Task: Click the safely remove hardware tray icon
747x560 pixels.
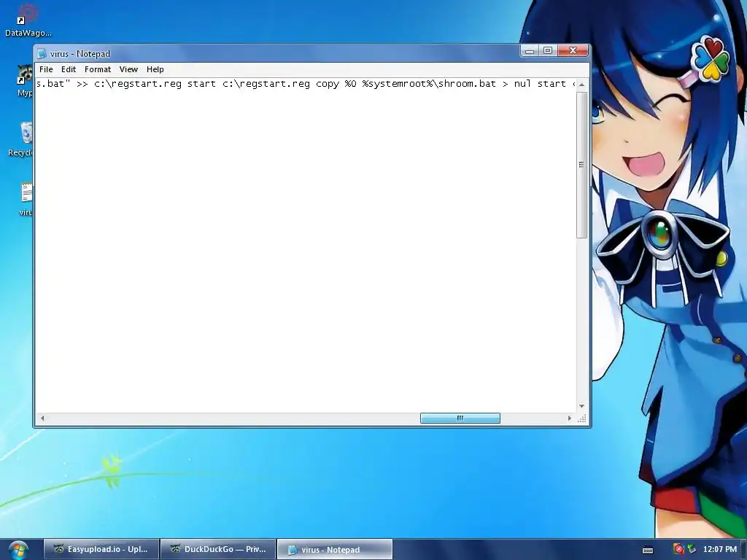Action: pyautogui.click(x=692, y=549)
